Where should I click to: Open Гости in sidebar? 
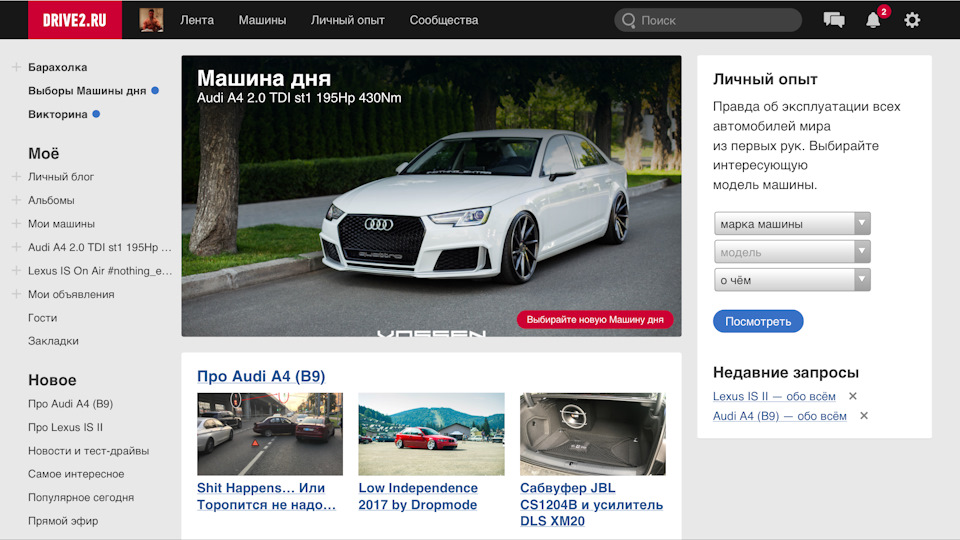click(42, 318)
